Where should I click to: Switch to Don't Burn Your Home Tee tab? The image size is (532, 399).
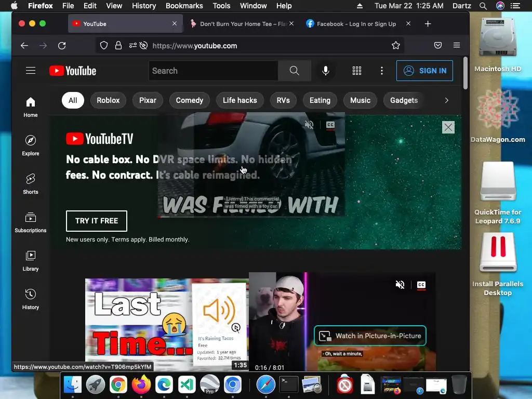[242, 24]
